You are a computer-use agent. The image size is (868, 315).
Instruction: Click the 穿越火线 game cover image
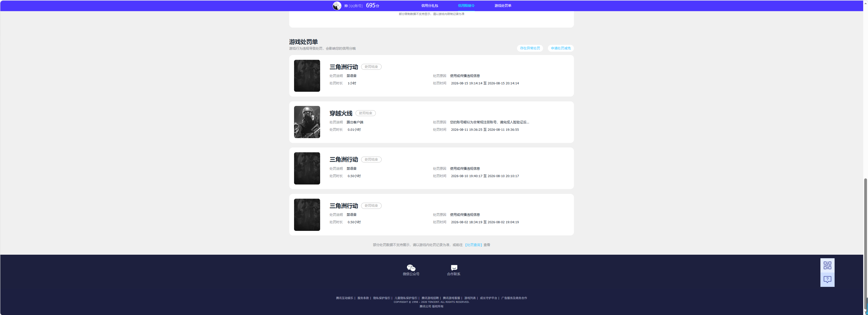(x=307, y=122)
